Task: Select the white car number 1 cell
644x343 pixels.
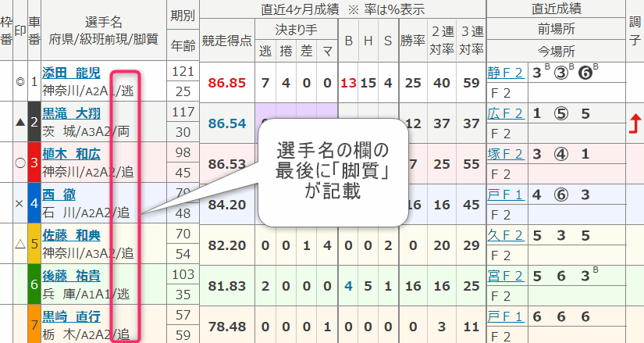Action: pyautogui.click(x=34, y=81)
